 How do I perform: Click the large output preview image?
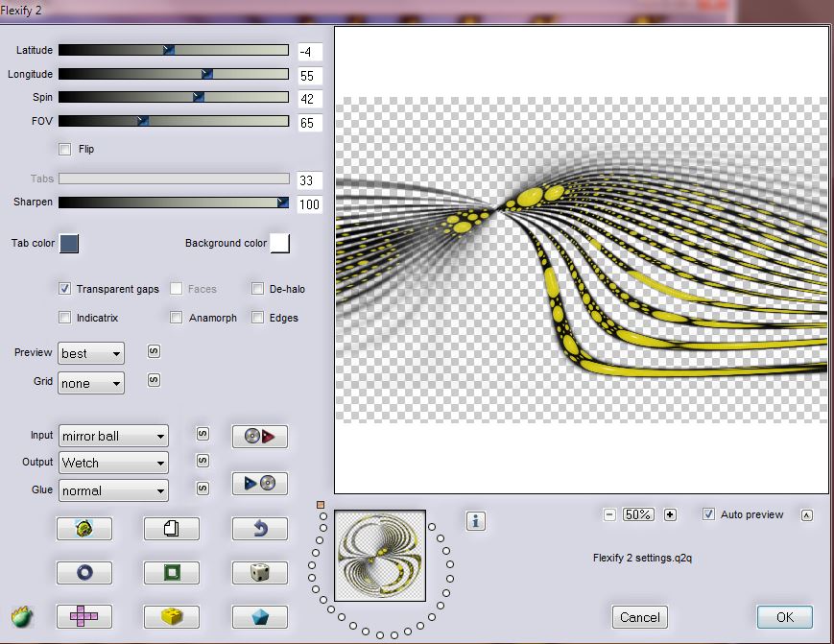tap(582, 260)
